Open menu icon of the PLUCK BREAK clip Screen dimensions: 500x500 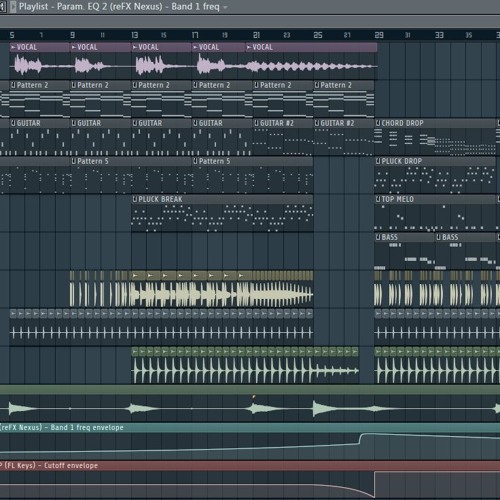point(135,199)
